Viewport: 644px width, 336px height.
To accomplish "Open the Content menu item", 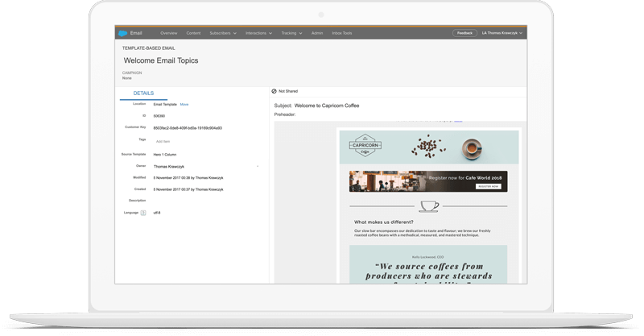I will (x=193, y=33).
